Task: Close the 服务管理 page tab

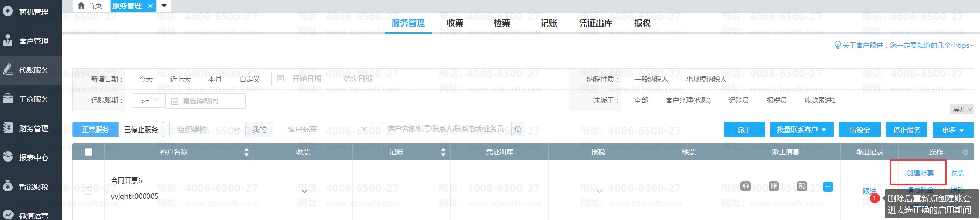Action: pyautogui.click(x=150, y=6)
